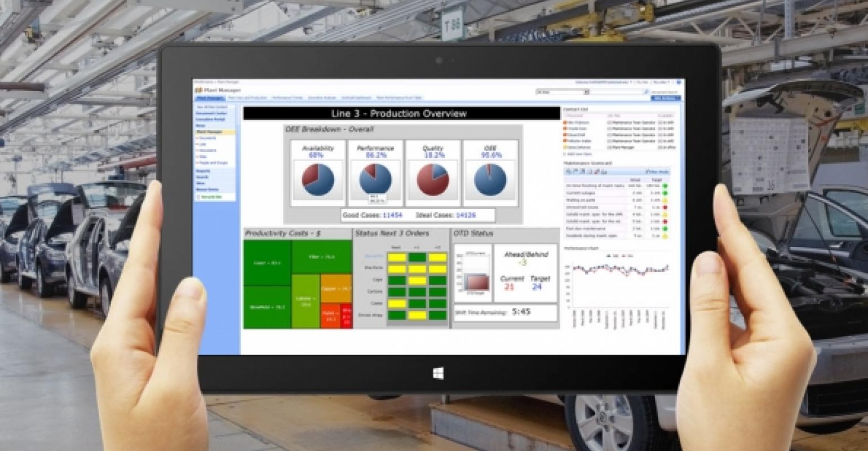
Task: Select the highlighted Plant Manager tab
Action: pos(210,98)
